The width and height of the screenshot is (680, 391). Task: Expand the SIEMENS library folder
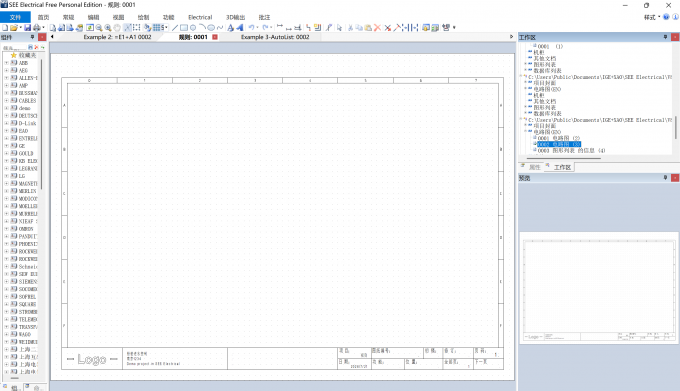click(7, 281)
